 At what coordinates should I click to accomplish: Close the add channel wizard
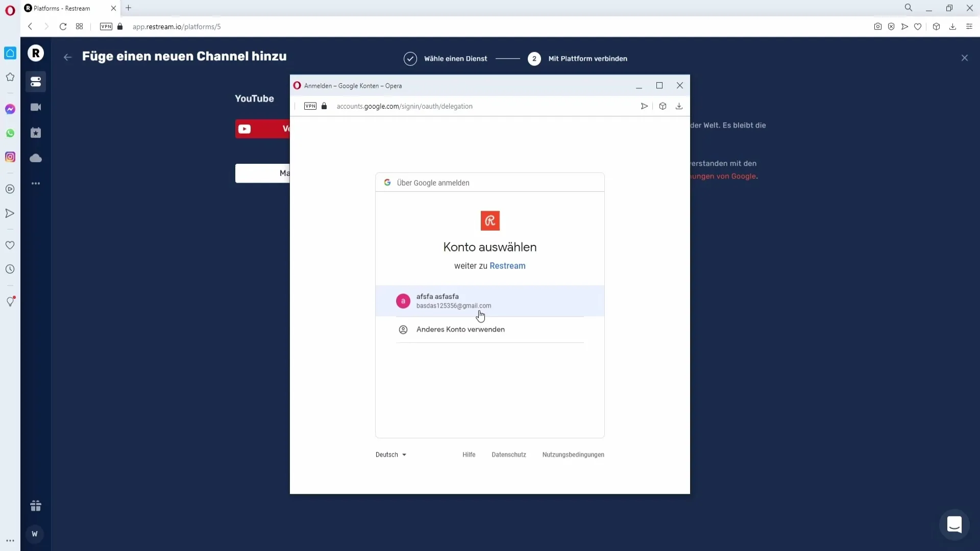(x=964, y=58)
